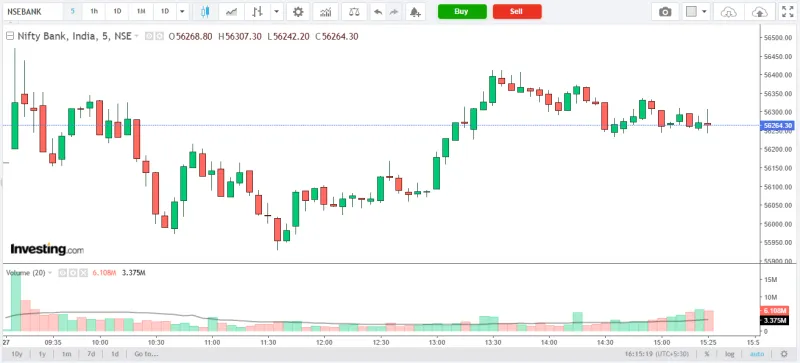Select the 1D interval beside 1h
800x363 pixels.
[x=117, y=11]
